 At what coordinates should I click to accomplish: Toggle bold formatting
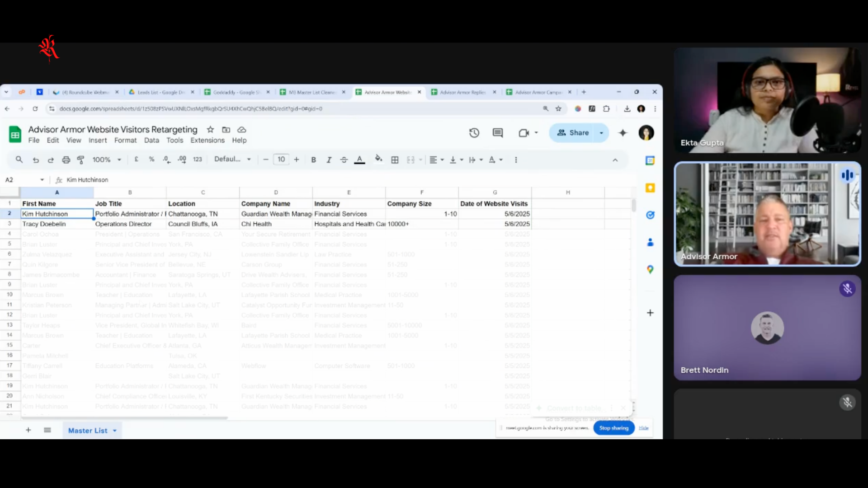313,160
